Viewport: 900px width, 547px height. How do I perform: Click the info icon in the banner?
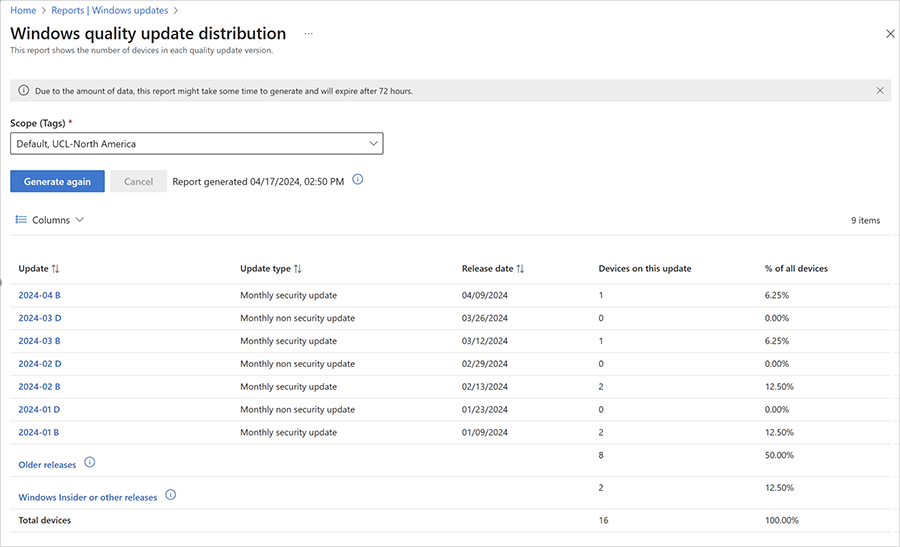coord(24,90)
